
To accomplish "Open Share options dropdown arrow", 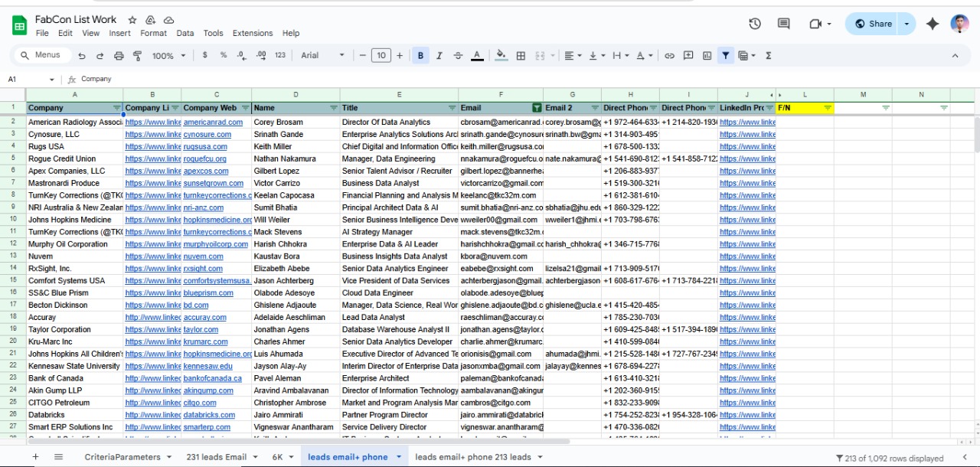I will click(906, 24).
